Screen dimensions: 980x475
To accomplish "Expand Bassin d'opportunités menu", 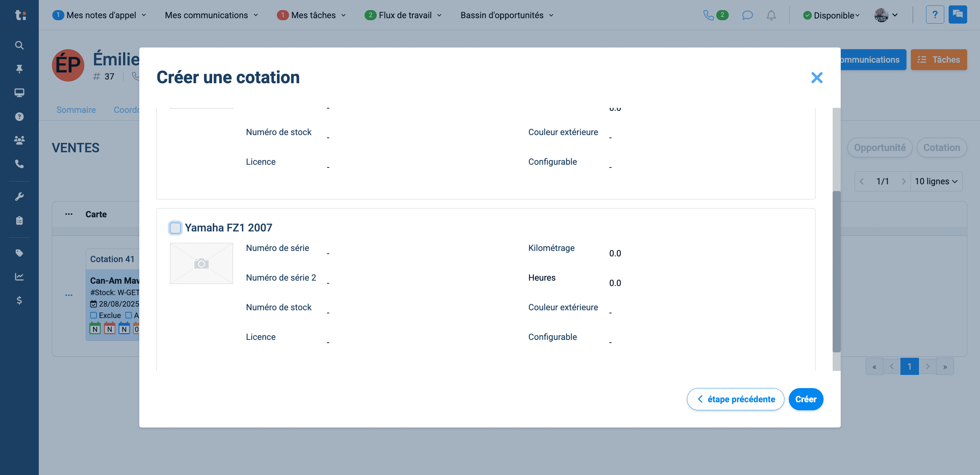I will pyautogui.click(x=507, y=15).
